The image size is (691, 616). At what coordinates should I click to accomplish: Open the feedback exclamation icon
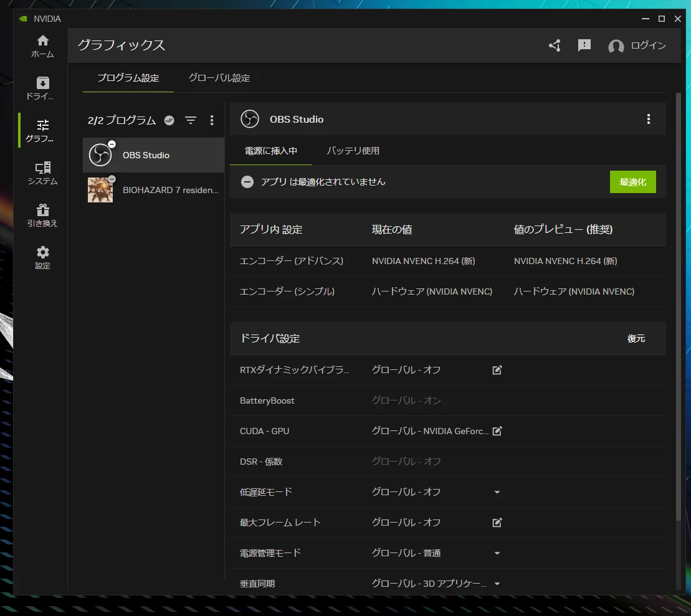(584, 45)
